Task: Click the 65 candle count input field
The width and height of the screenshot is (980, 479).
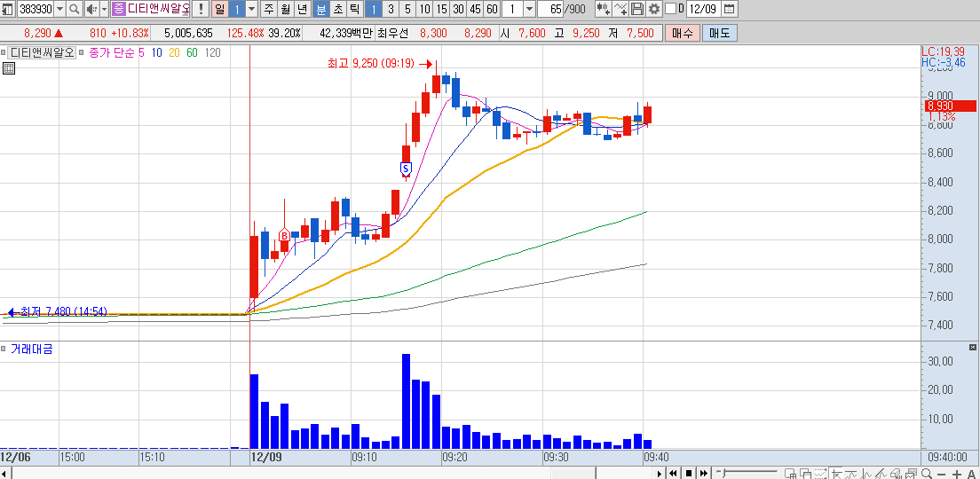Action: click(550, 9)
